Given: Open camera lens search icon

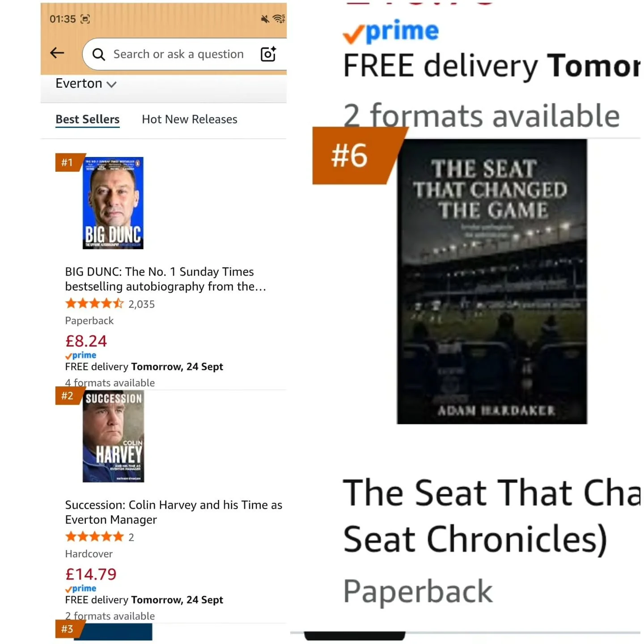Looking at the screenshot, I should point(268,54).
